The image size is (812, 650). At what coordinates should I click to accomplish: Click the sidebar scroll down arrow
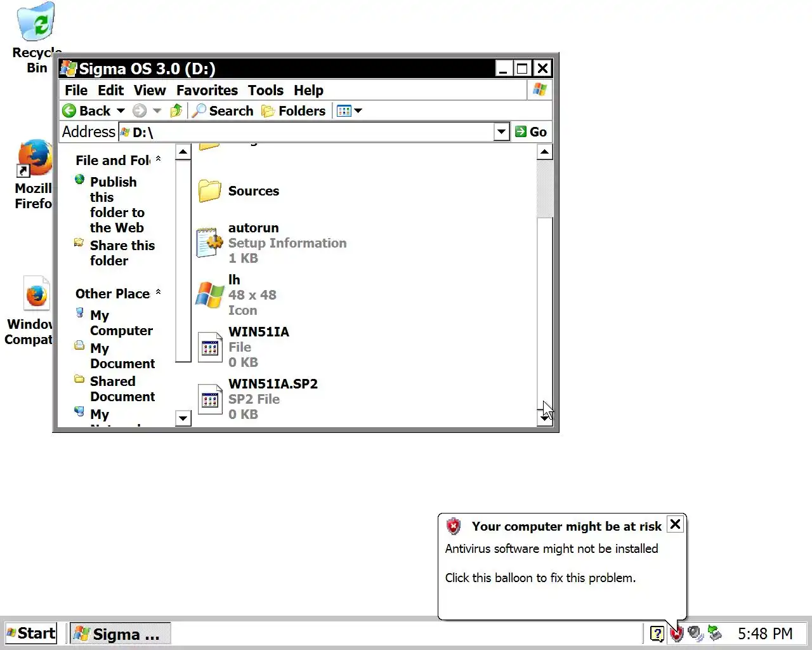tap(183, 418)
